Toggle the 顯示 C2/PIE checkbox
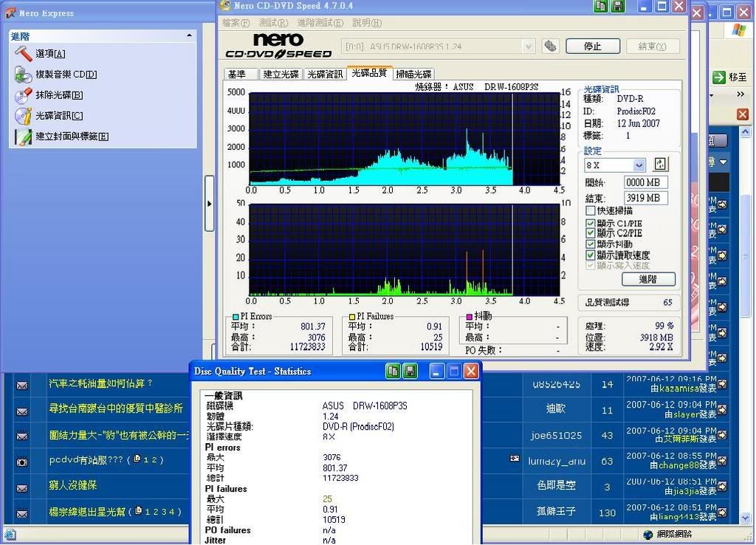The width and height of the screenshot is (756, 545). 590,233
